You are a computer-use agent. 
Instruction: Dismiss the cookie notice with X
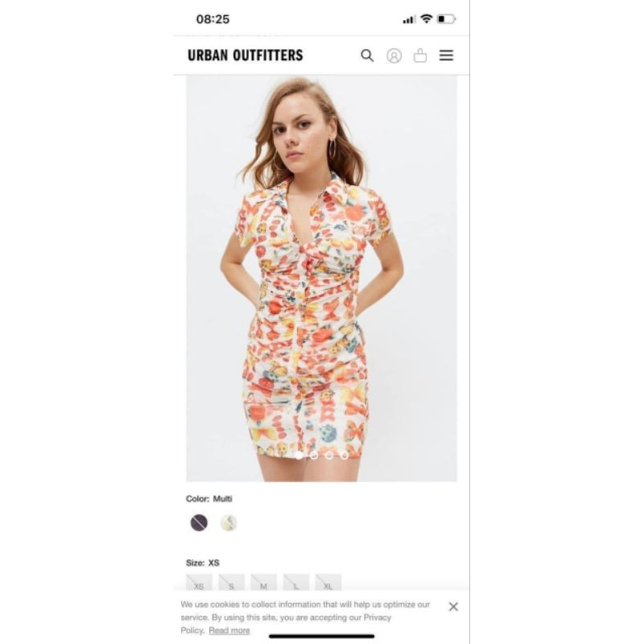(453, 607)
